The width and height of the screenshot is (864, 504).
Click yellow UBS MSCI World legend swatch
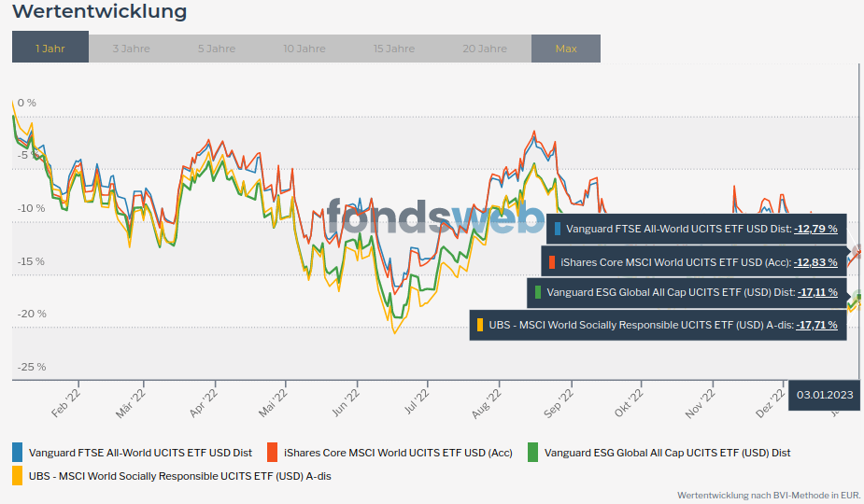18,475
